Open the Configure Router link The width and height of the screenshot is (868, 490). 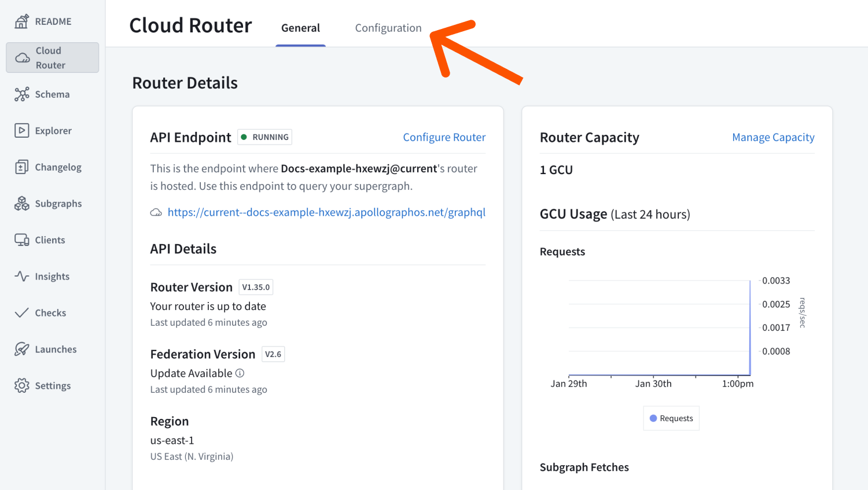[444, 137]
